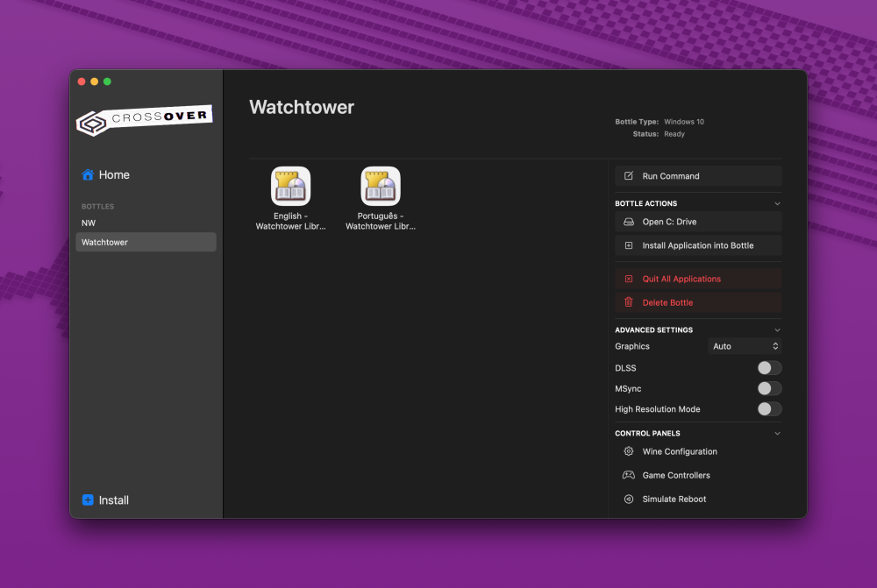Screen dimensions: 877x588
Task: Click the CrossOver logo in sidebar
Action: pos(145,120)
